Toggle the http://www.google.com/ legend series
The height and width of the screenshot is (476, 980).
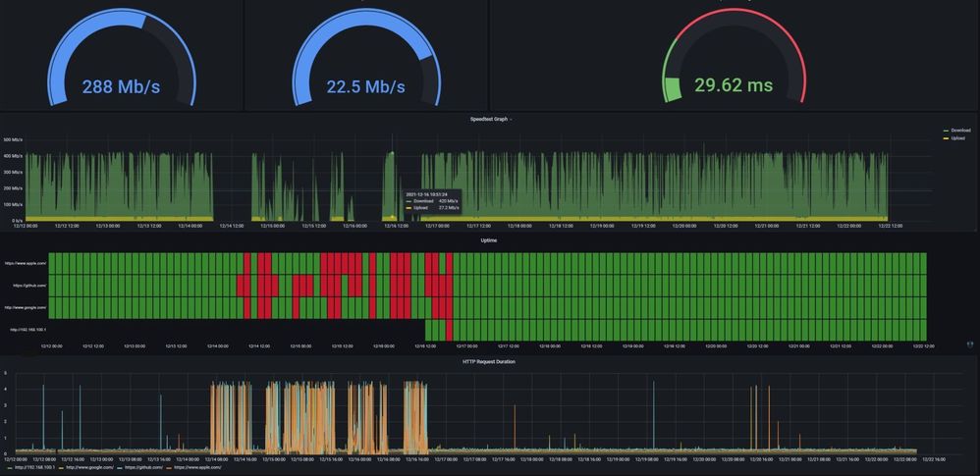click(86, 467)
